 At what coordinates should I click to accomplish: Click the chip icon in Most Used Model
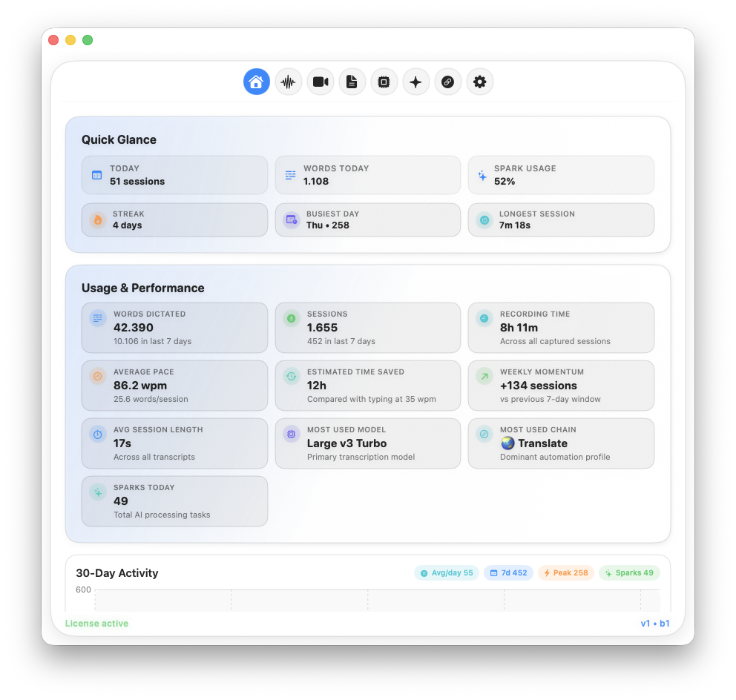pyautogui.click(x=292, y=434)
